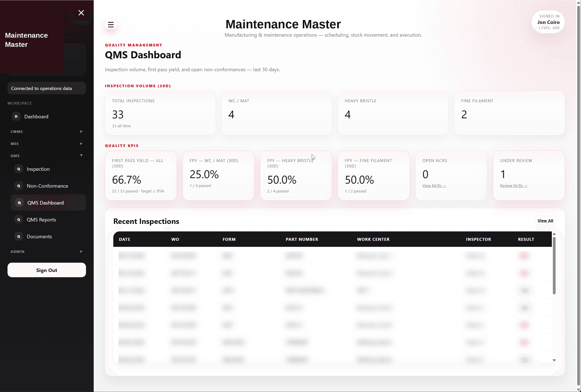
Task: Open the Inspection page
Action: pos(49,169)
